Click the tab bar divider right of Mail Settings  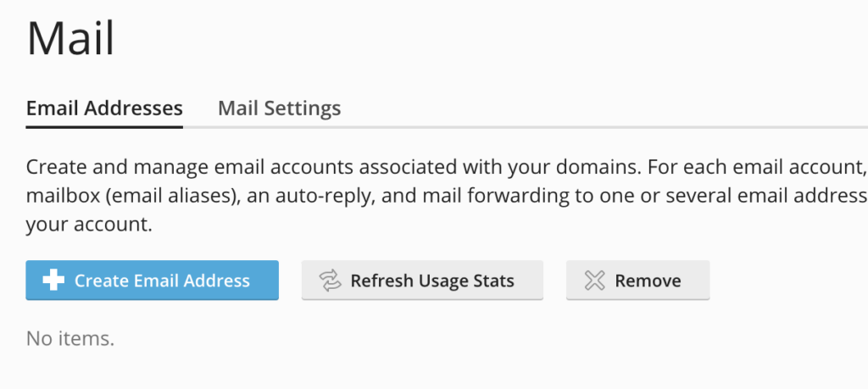pyautogui.click(x=593, y=127)
